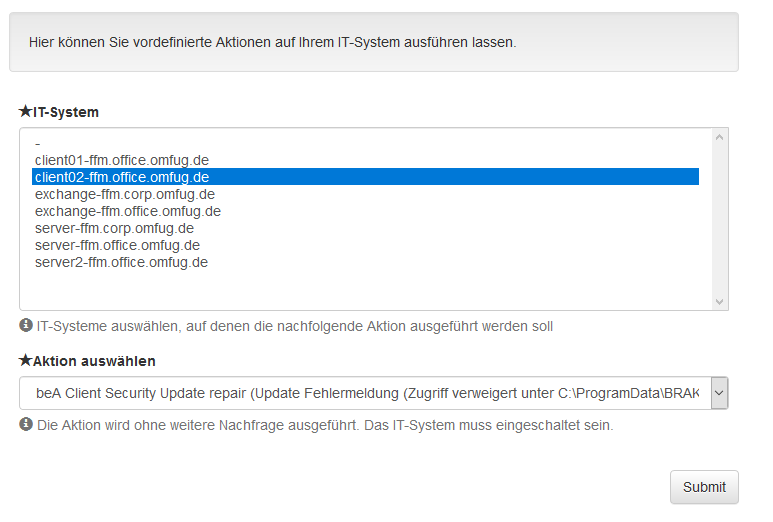
Task: Click the Submit button
Action: pos(704,487)
